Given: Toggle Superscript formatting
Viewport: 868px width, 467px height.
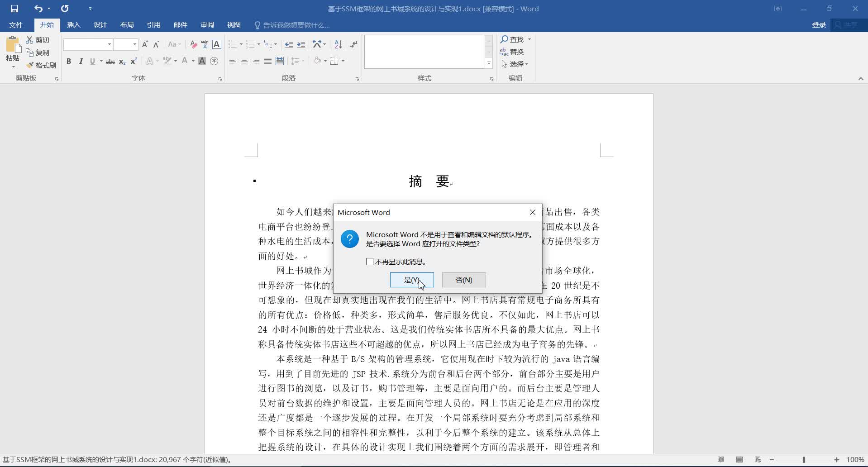Looking at the screenshot, I should [134, 61].
